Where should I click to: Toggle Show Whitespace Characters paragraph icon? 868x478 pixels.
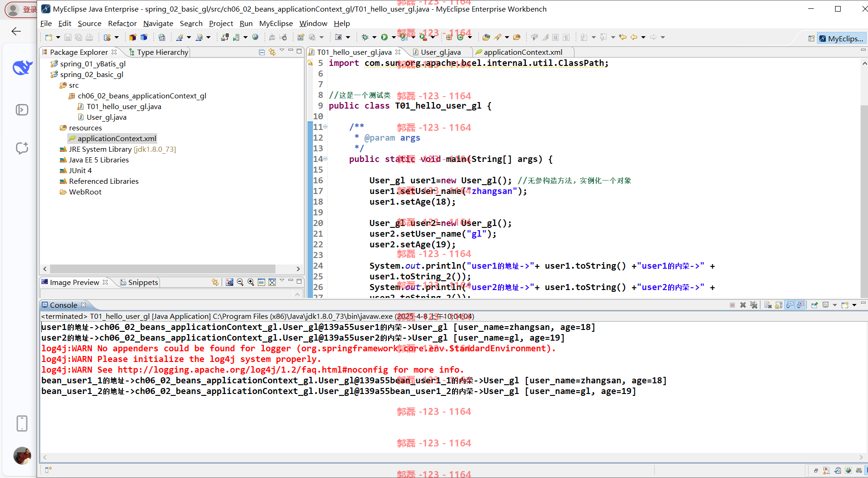[566, 37]
